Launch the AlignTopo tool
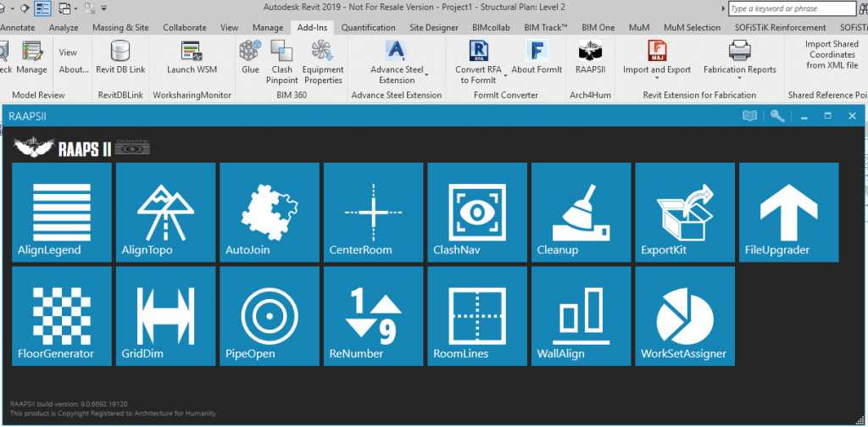868x427 pixels. click(x=165, y=212)
